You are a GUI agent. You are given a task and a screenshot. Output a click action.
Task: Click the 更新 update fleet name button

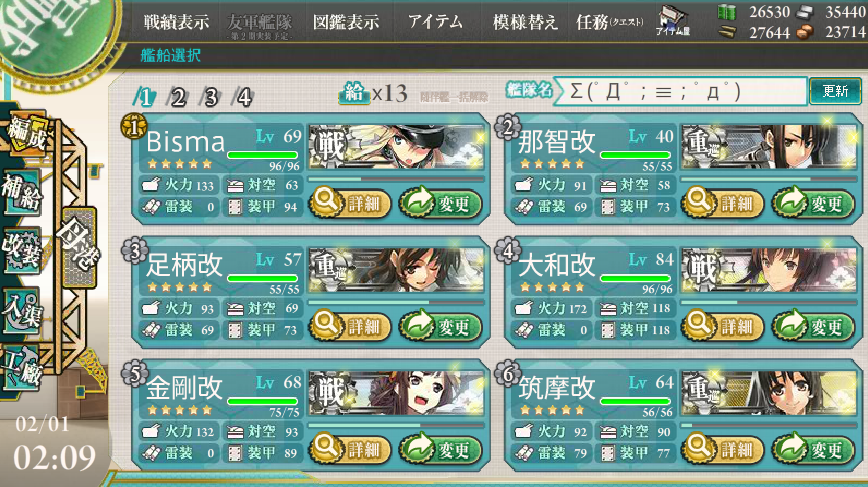tap(835, 91)
